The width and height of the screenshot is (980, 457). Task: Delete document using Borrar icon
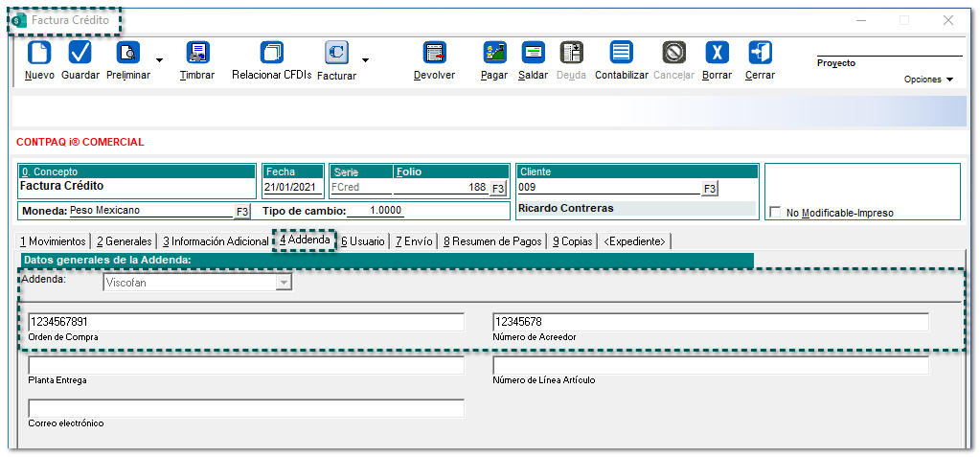click(x=717, y=53)
